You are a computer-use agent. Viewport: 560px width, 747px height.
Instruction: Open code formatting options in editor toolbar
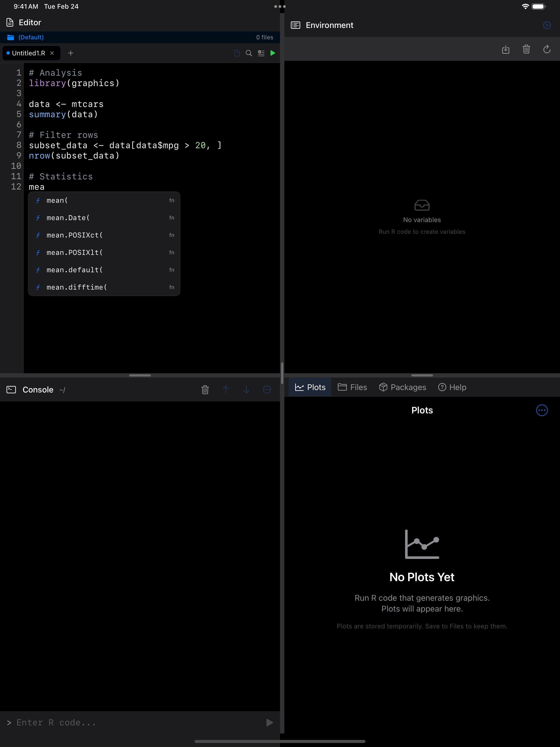(261, 53)
